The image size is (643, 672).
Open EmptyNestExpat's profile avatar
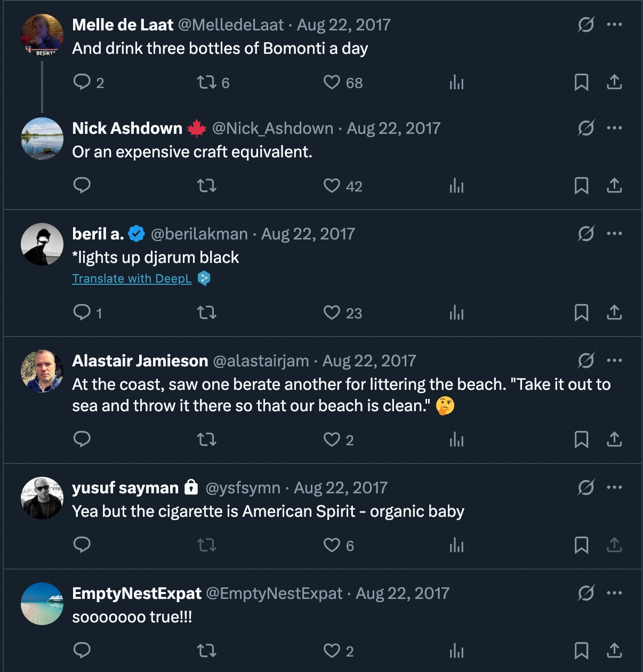(42, 604)
